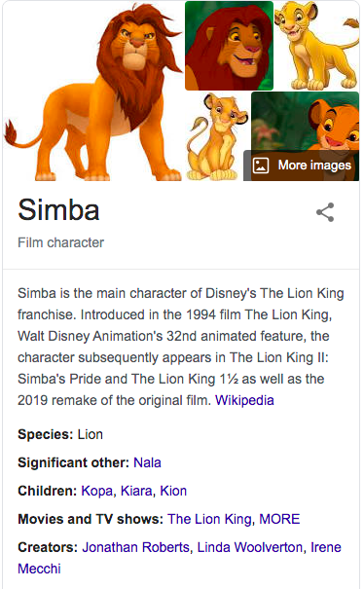Viewport: 364px width, 589px height.
Task: Open the Wikipedia link
Action: pyautogui.click(x=244, y=400)
